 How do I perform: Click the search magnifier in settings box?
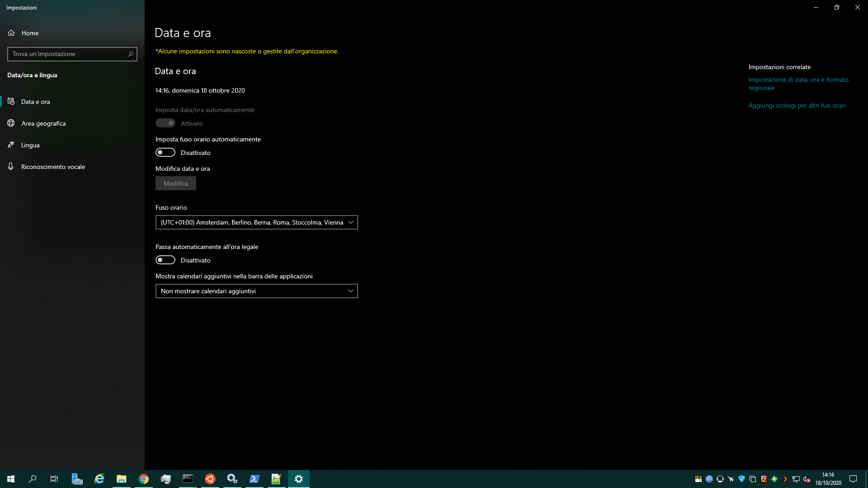click(131, 54)
